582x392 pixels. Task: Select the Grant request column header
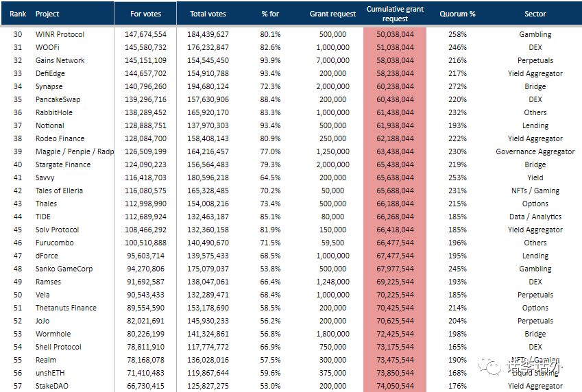click(x=332, y=14)
